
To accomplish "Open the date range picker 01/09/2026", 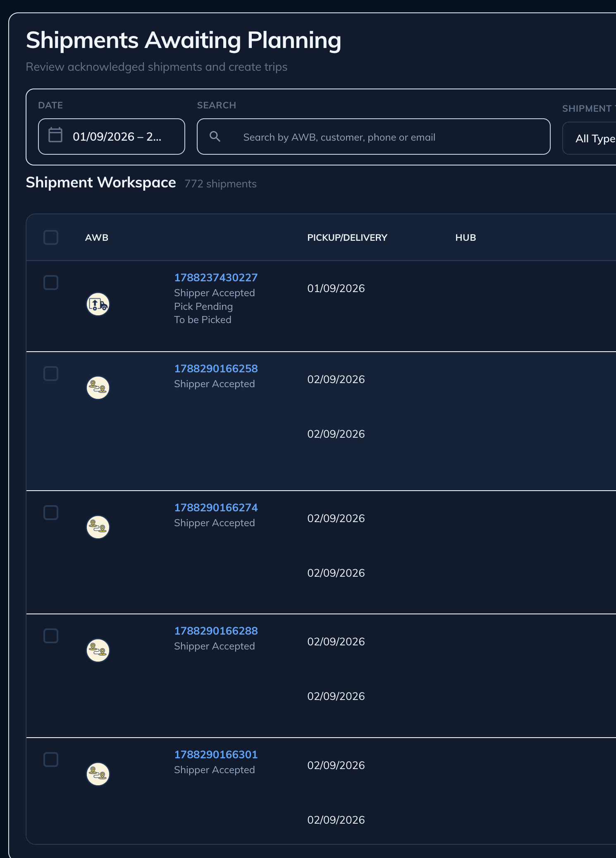I will pyautogui.click(x=112, y=137).
